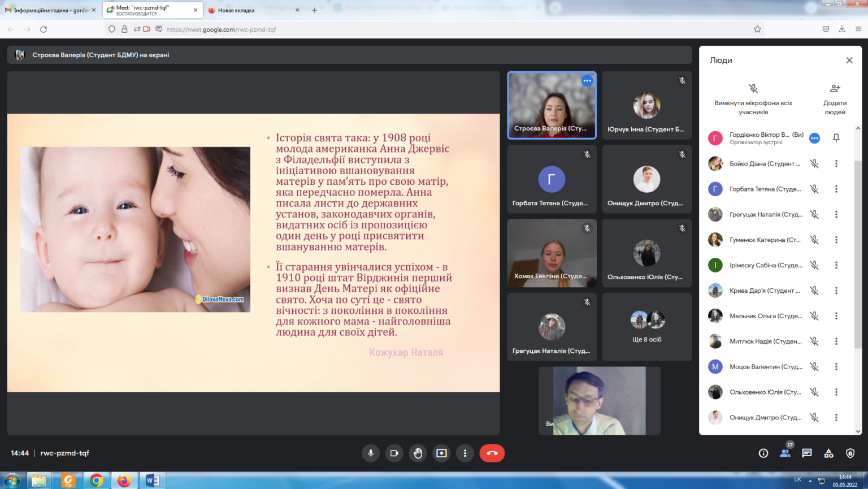Viewport: 868px width, 489px height.
Task: Toggle the camera in the call bar
Action: point(394,453)
